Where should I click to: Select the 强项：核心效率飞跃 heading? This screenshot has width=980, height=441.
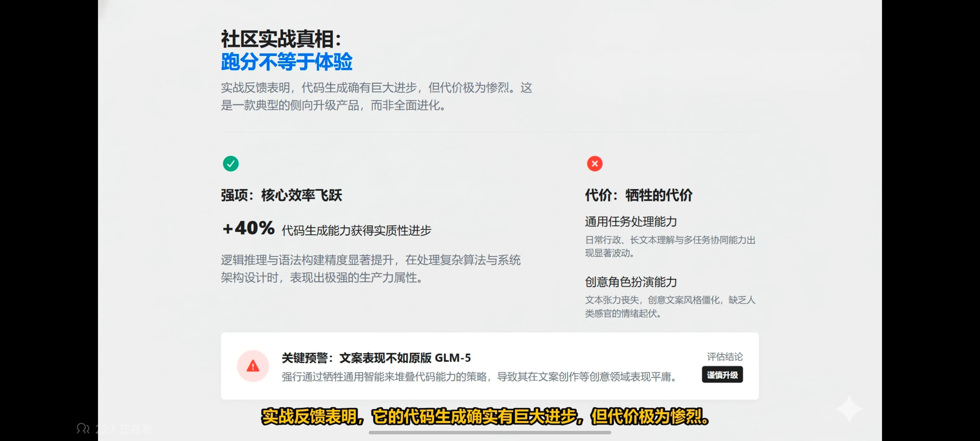pyautogui.click(x=281, y=195)
